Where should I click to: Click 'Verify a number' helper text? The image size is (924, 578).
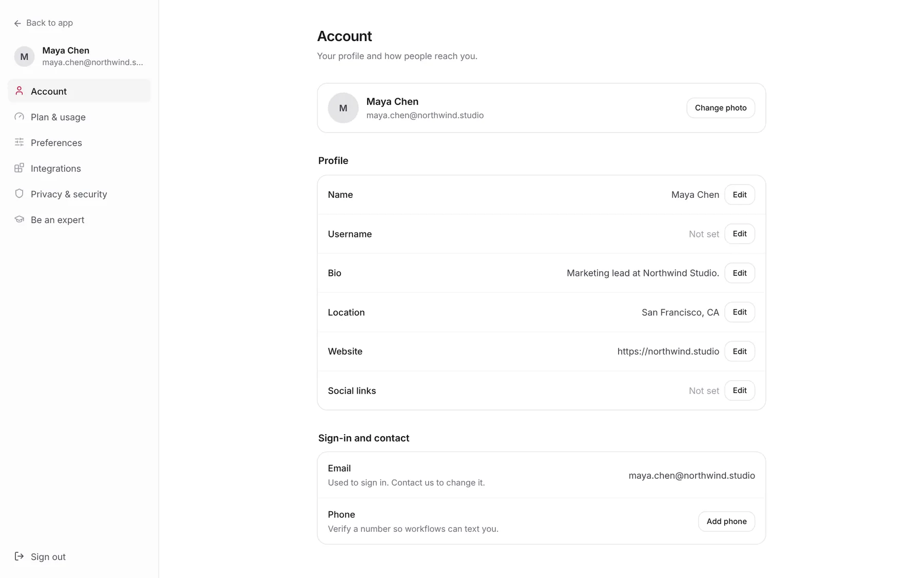[x=413, y=529]
